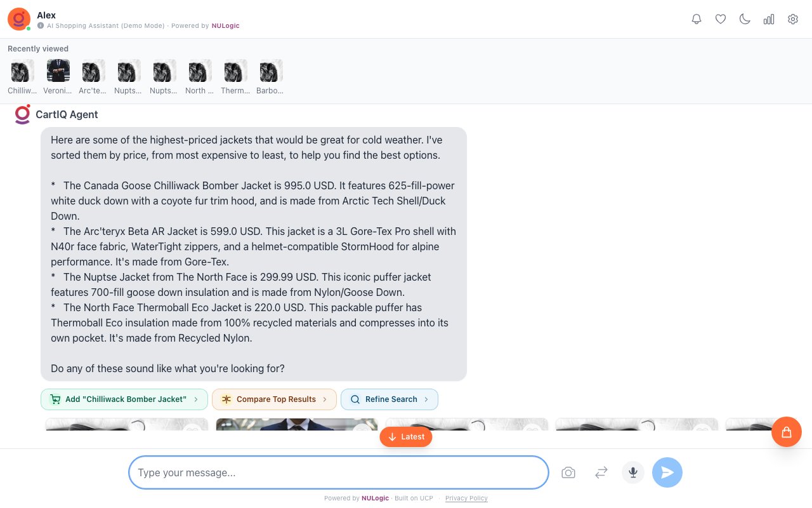Toggle dark mode moon icon
812x508 pixels.
point(745,19)
